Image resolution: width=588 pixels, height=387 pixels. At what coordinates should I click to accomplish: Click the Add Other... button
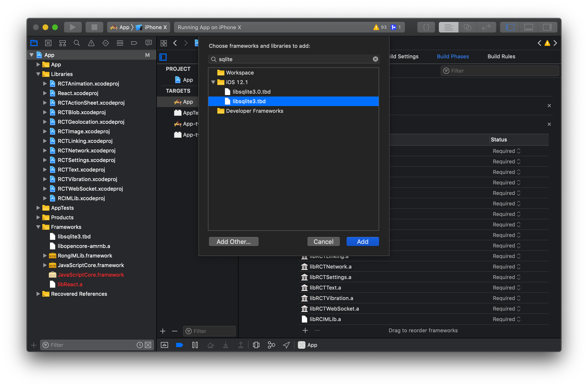click(234, 242)
